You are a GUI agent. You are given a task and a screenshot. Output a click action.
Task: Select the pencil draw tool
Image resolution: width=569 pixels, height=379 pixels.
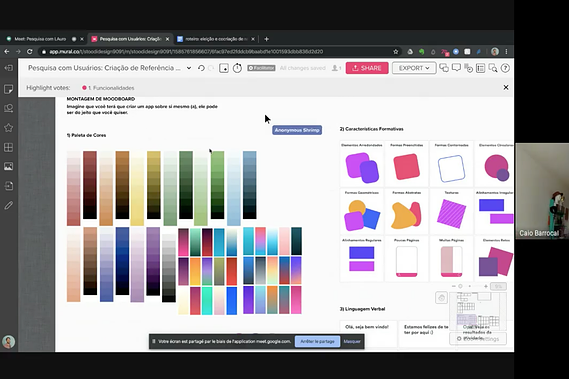pos(8,205)
